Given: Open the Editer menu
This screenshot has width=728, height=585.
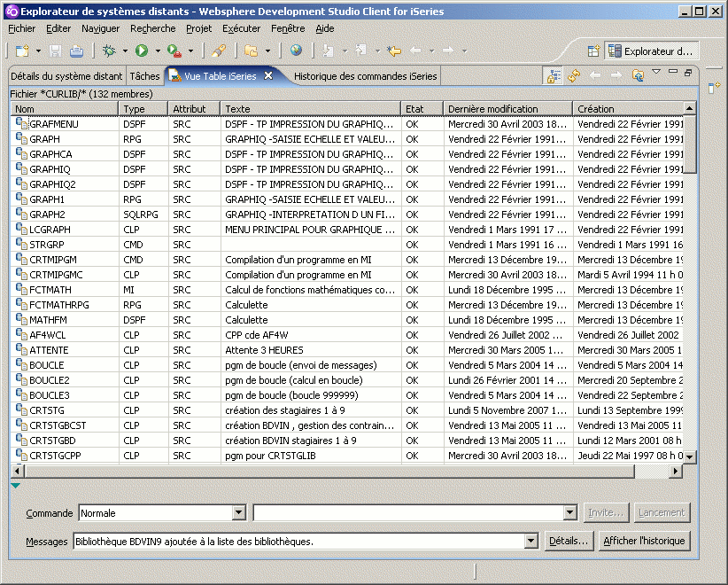Looking at the screenshot, I should point(58,28).
